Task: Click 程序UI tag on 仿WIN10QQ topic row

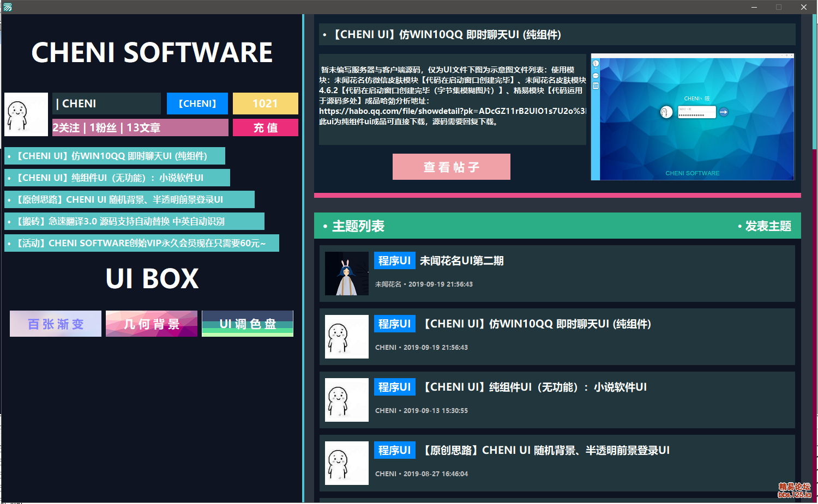Action: tap(395, 324)
